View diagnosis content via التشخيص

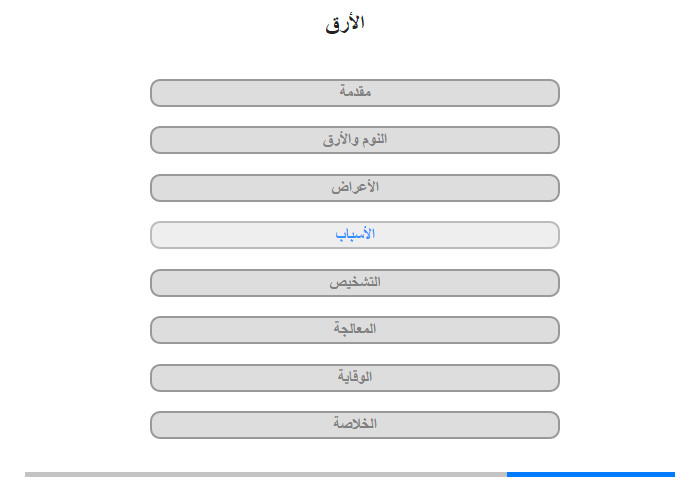coord(355,283)
